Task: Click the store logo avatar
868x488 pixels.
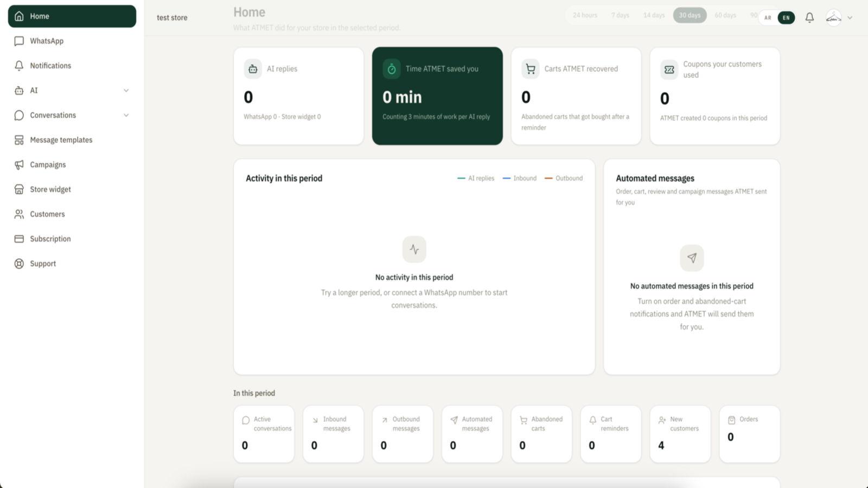Action: (x=834, y=18)
